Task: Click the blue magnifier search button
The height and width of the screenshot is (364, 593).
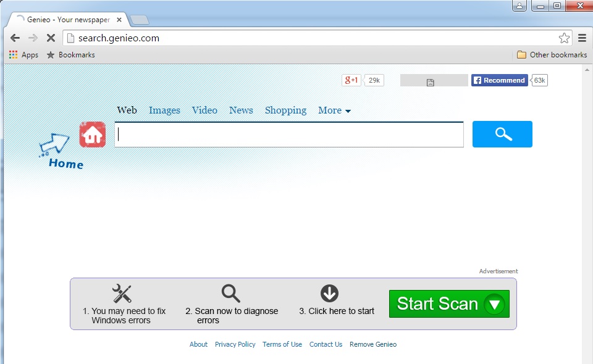Action: [502, 134]
